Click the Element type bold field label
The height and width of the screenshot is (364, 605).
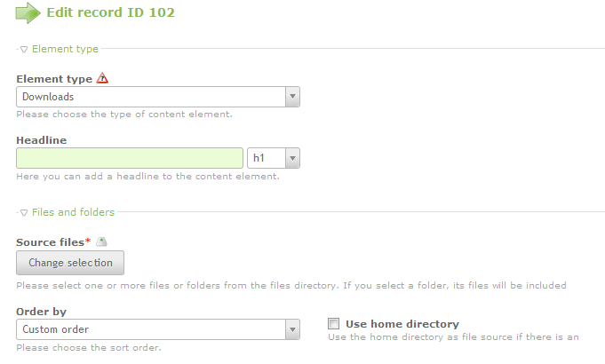53,79
